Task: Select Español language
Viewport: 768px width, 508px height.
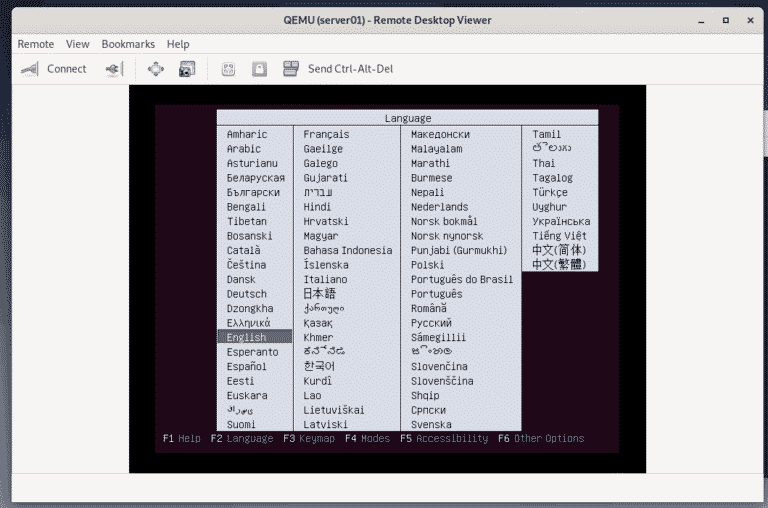Action: click(x=246, y=366)
